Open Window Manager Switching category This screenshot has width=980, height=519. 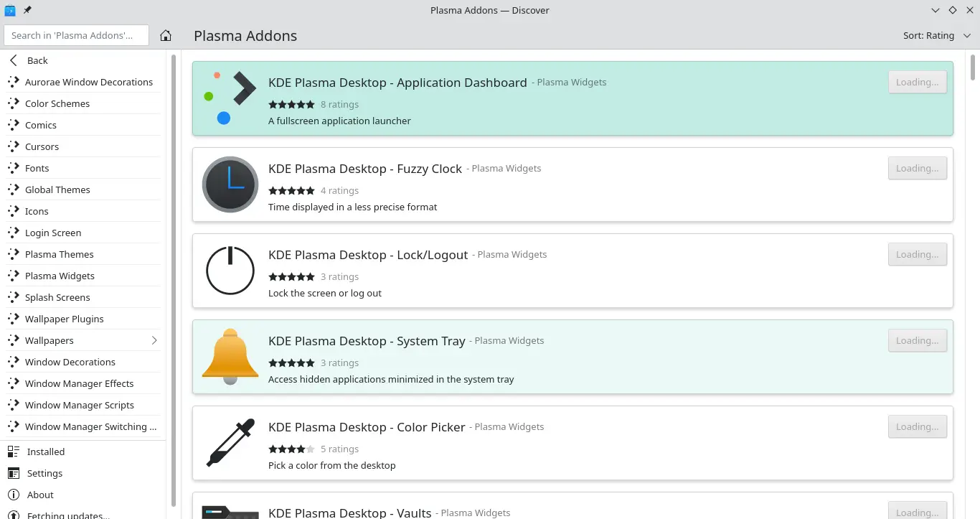[x=83, y=426]
